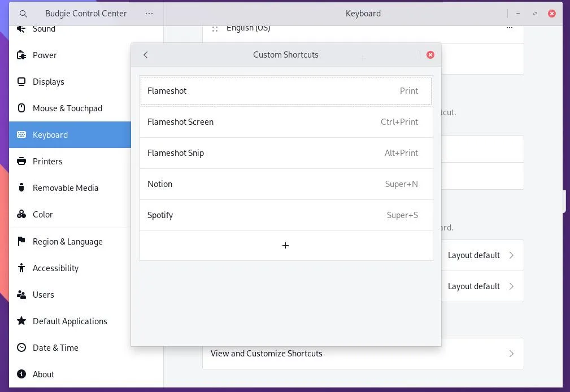Open Removable Media settings

click(x=66, y=188)
